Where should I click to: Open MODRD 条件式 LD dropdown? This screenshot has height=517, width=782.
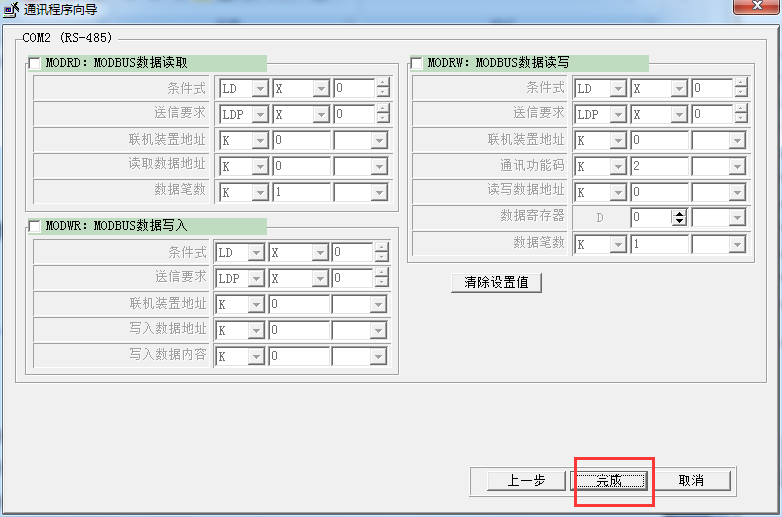tap(260, 89)
